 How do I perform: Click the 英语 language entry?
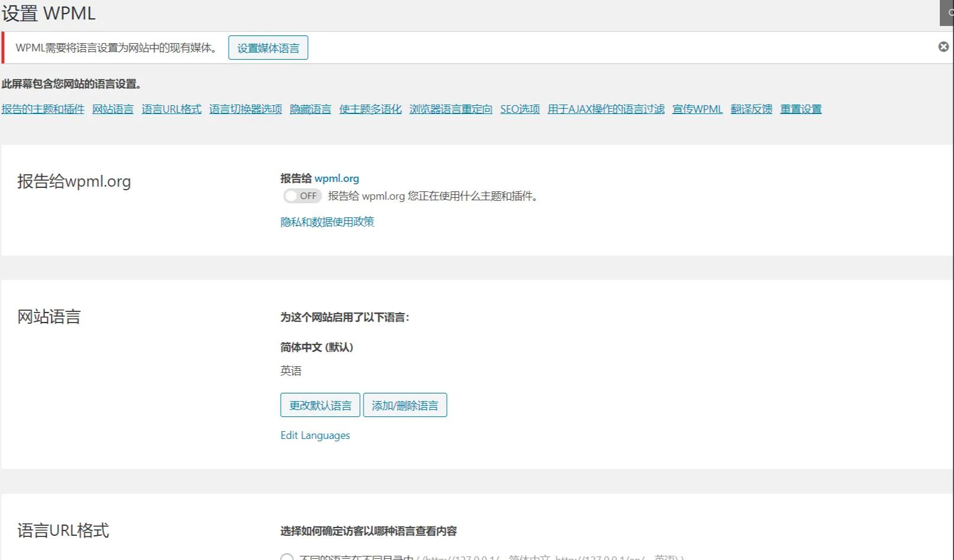pyautogui.click(x=291, y=371)
